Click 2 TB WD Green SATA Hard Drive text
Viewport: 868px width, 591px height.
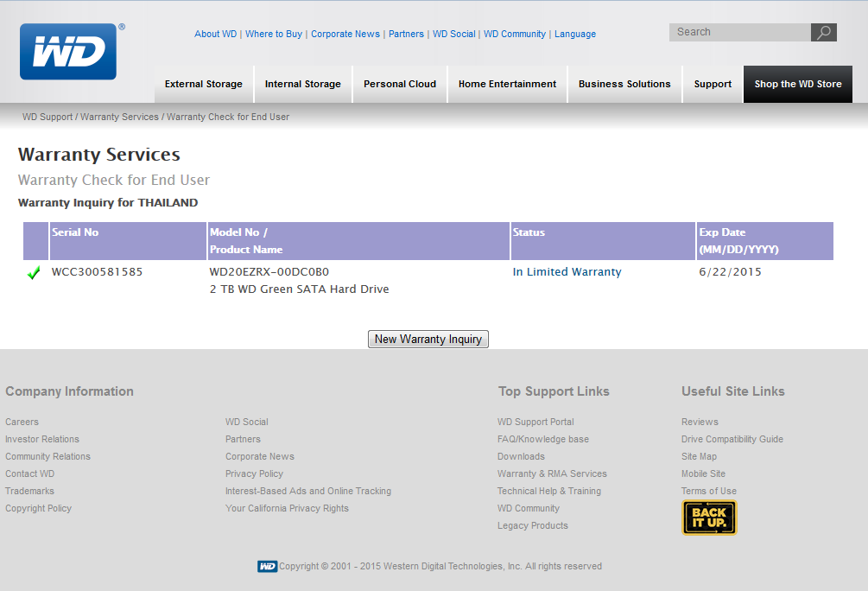pyautogui.click(x=299, y=289)
